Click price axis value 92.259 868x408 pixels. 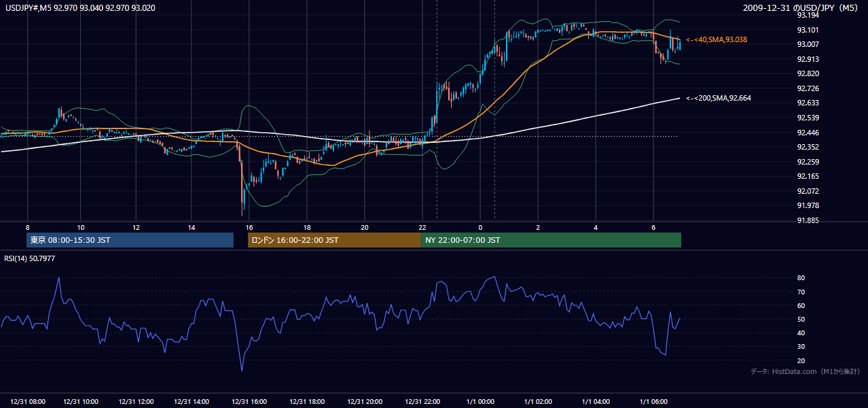click(x=808, y=162)
